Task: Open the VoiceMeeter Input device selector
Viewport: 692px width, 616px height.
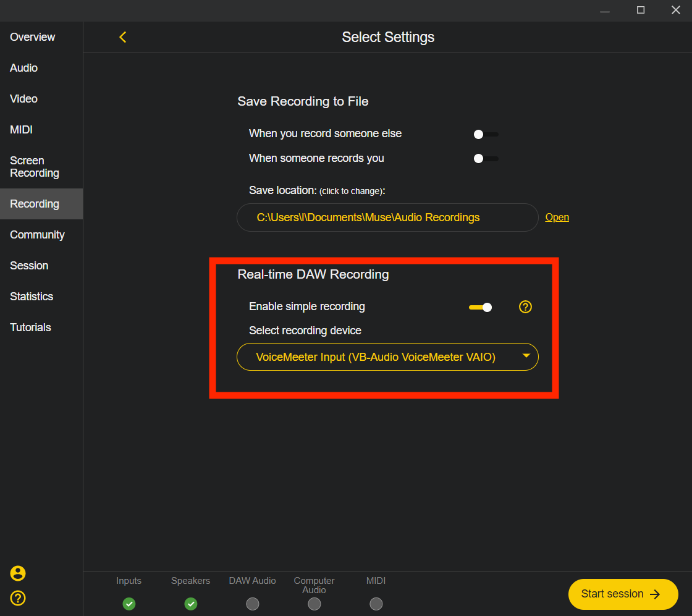Action: (x=376, y=357)
